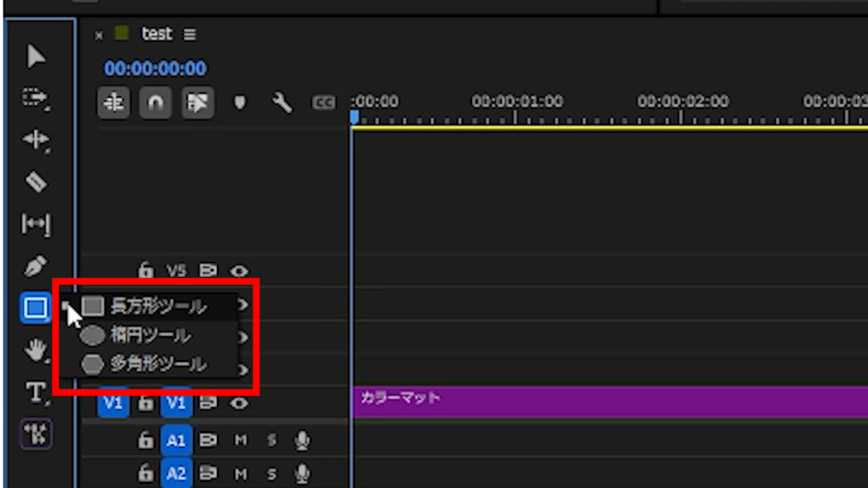
Task: Enable voice-over record on A2
Action: 303,474
